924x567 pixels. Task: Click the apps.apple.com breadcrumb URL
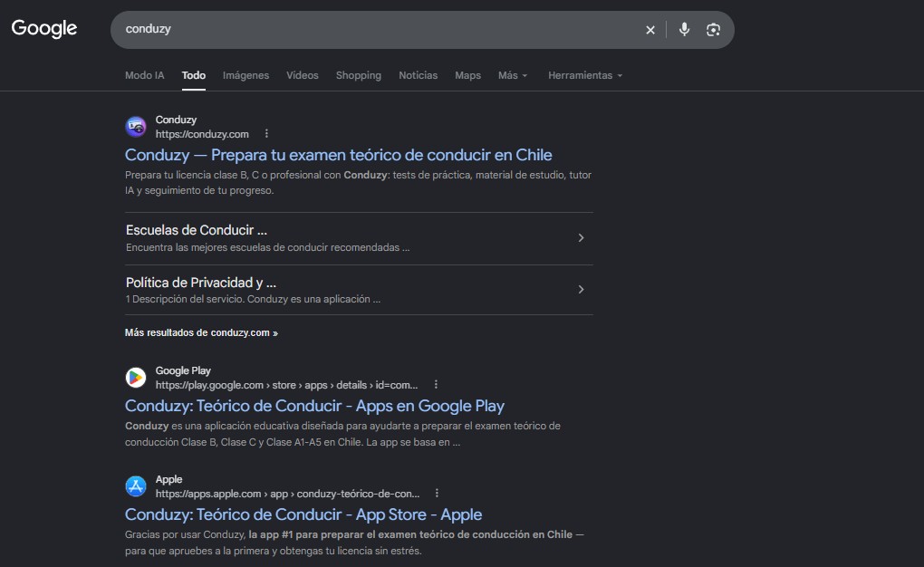287,494
